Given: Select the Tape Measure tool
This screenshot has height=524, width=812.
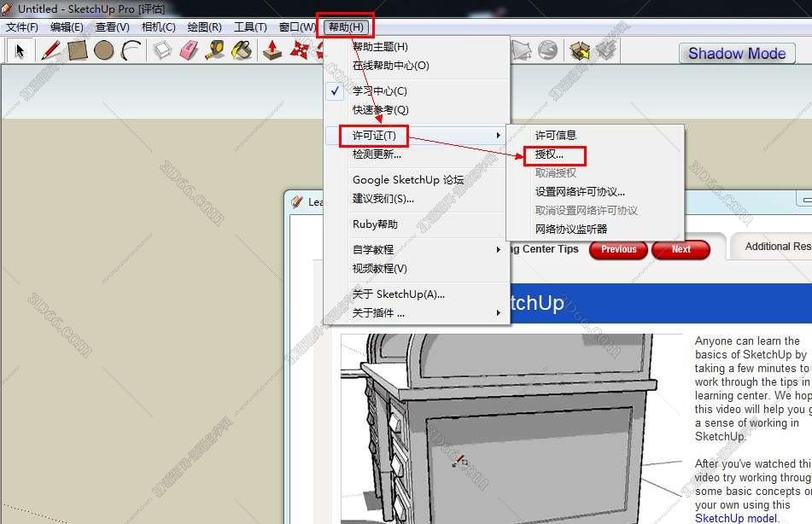Looking at the screenshot, I should pyautogui.click(x=215, y=50).
